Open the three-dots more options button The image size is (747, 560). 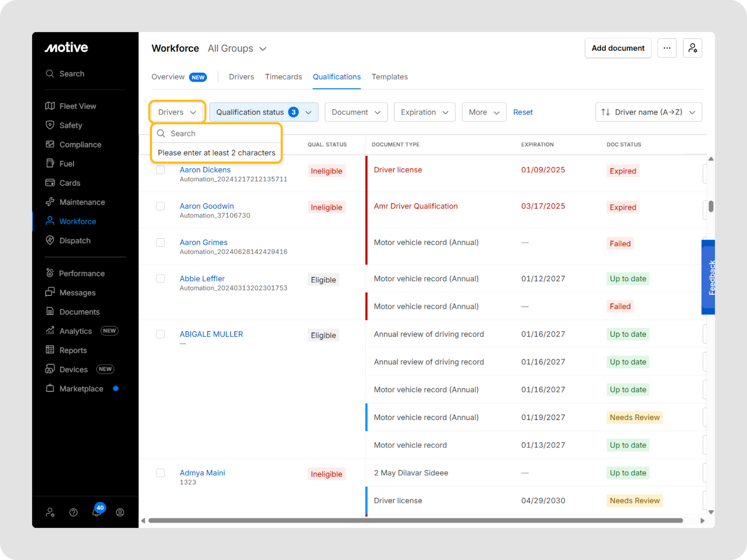667,48
